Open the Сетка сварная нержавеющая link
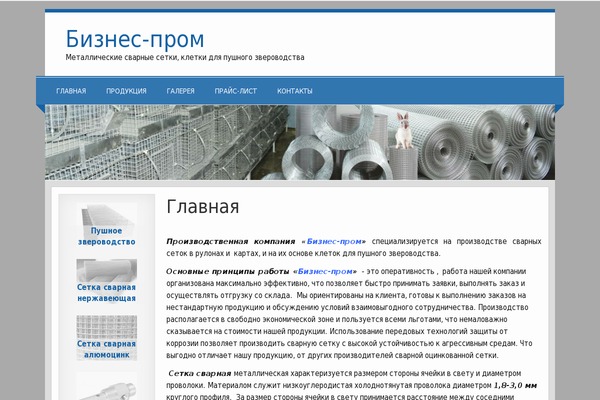This screenshot has height=400, width=600. pyautogui.click(x=107, y=293)
